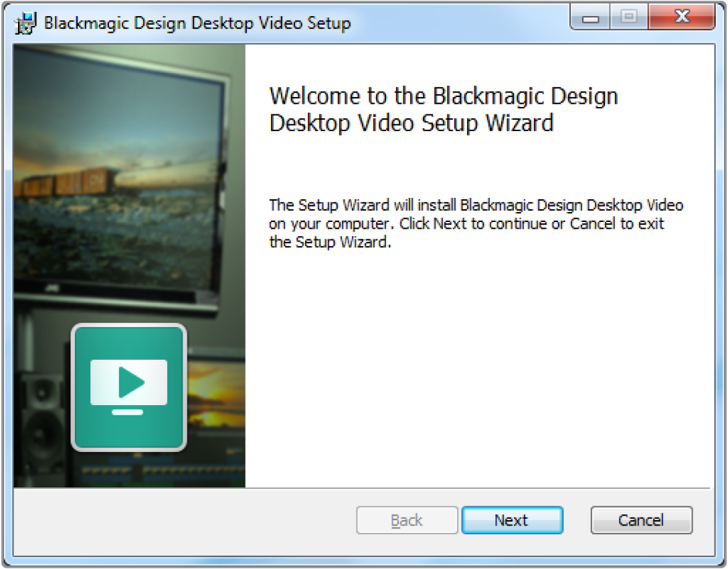Image resolution: width=728 pixels, height=569 pixels.
Task: Click the monitor stand base in the green logo
Action: pyautogui.click(x=128, y=412)
